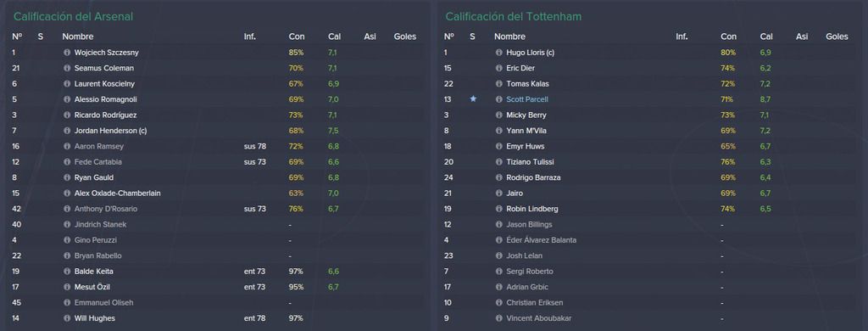Sort Arsenal table by Nombre header
This screenshot has width=868, height=331.
coord(77,36)
